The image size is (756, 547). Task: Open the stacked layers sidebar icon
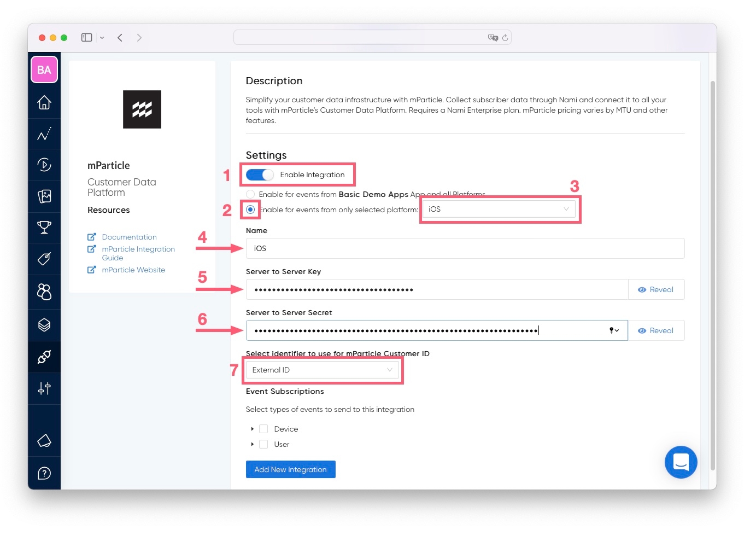44,325
